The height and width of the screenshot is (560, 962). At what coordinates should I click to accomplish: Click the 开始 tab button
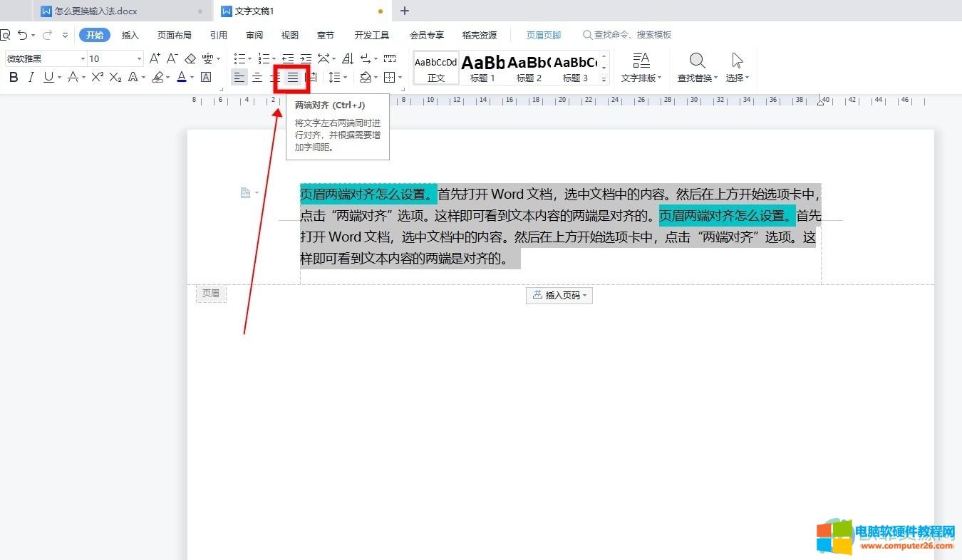(x=95, y=35)
